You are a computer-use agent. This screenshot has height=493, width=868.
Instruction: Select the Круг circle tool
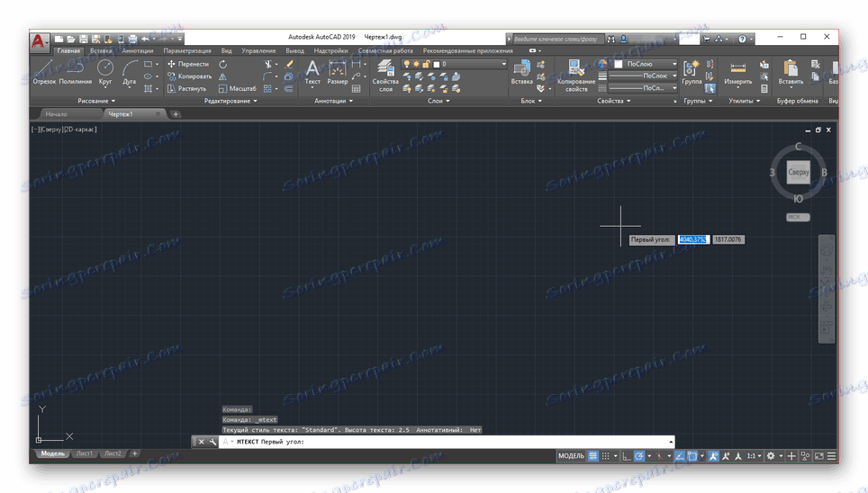(x=105, y=73)
